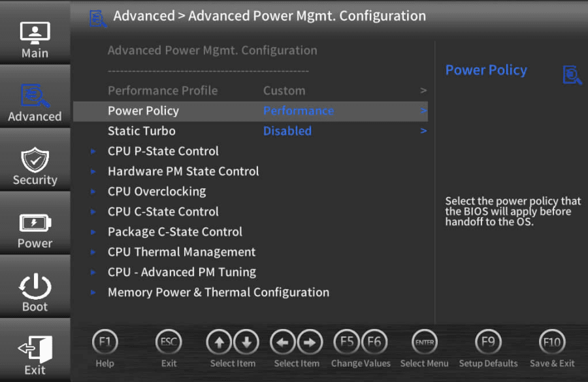Screen dimensions: 588x382
Task: Click the Enter Select Menu key
Action: coord(425,342)
